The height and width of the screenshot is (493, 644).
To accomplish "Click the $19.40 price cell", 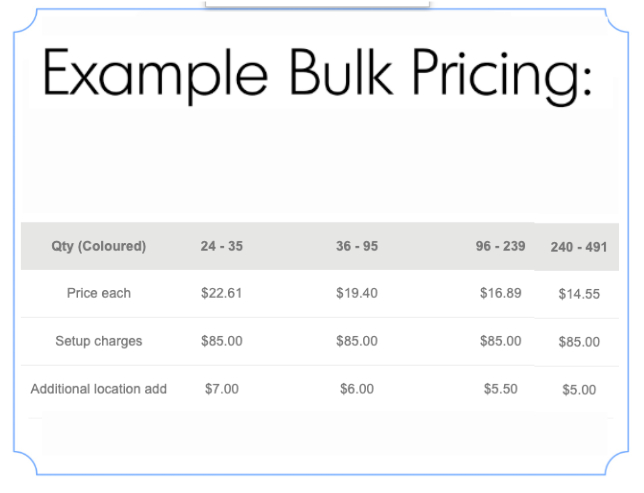I will point(357,293).
